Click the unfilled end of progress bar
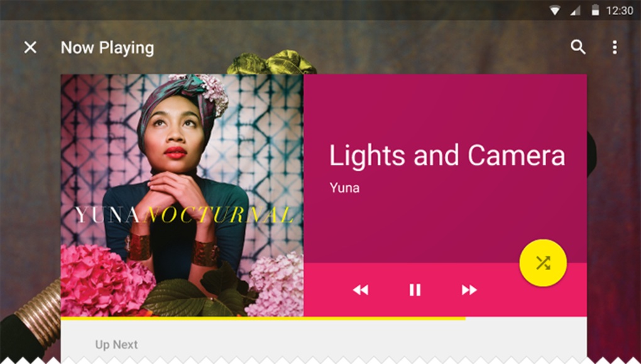Viewport: 641px width, 364px height. pyautogui.click(x=526, y=318)
